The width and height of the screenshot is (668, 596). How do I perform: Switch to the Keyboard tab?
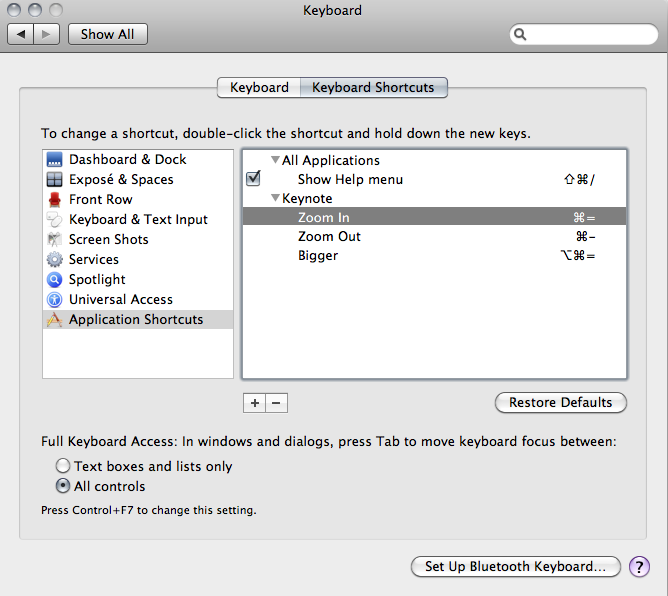pos(259,88)
